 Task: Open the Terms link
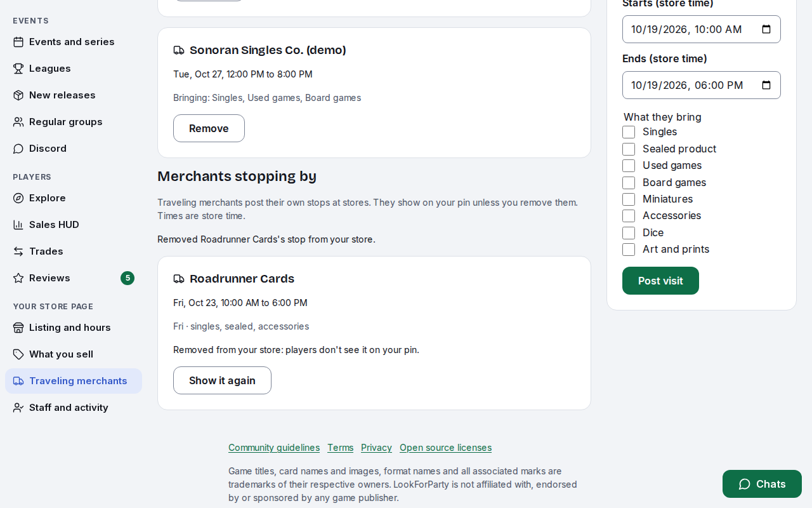click(x=340, y=448)
